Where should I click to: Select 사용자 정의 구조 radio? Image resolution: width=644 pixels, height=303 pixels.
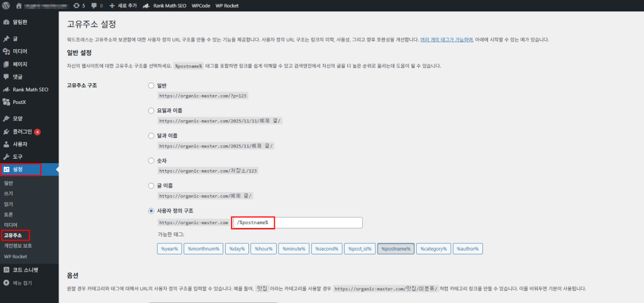point(151,211)
